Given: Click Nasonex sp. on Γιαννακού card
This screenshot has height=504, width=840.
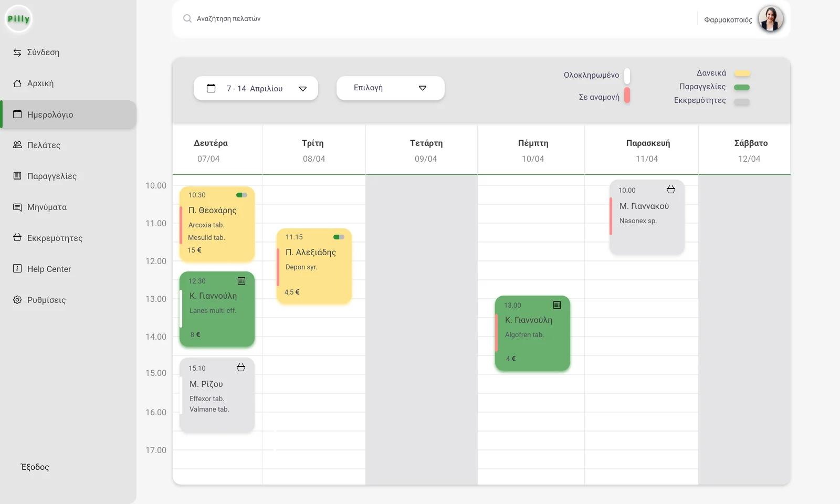Looking at the screenshot, I should 638,220.
